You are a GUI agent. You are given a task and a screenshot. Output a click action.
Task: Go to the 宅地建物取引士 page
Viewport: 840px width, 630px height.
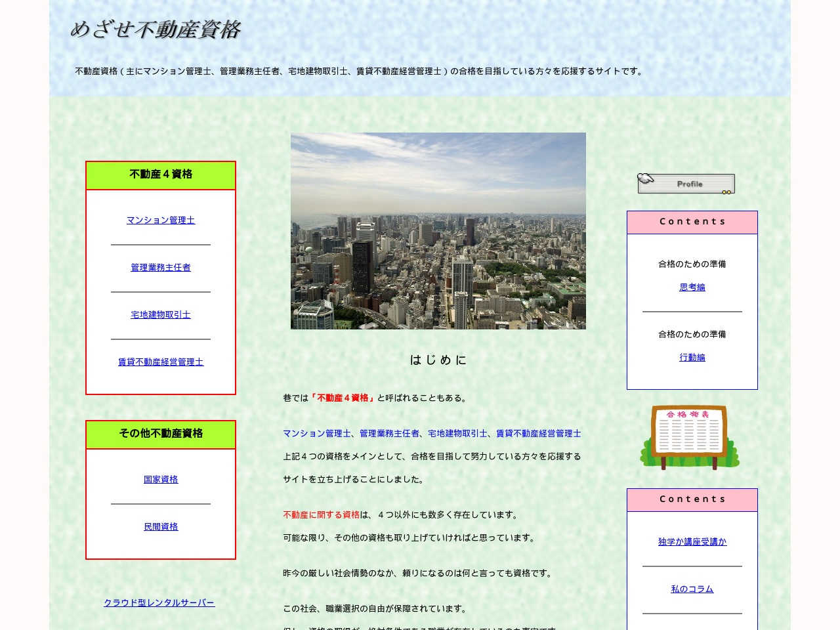(161, 315)
